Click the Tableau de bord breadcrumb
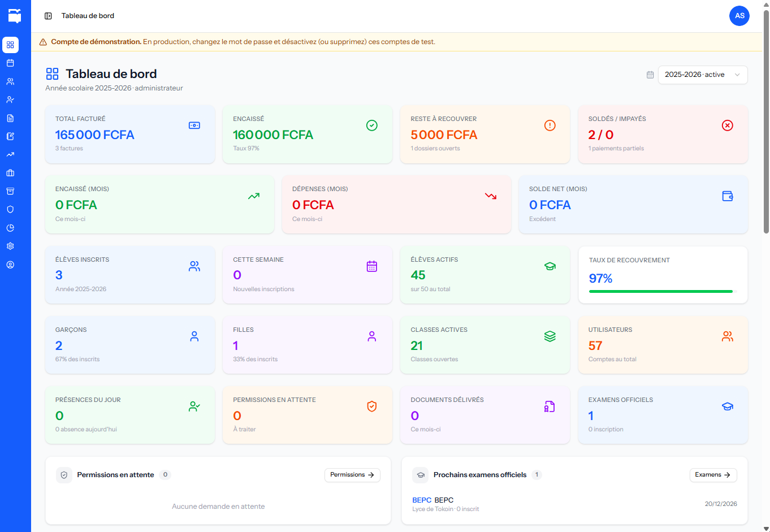Image resolution: width=770 pixels, height=532 pixels. [88, 16]
